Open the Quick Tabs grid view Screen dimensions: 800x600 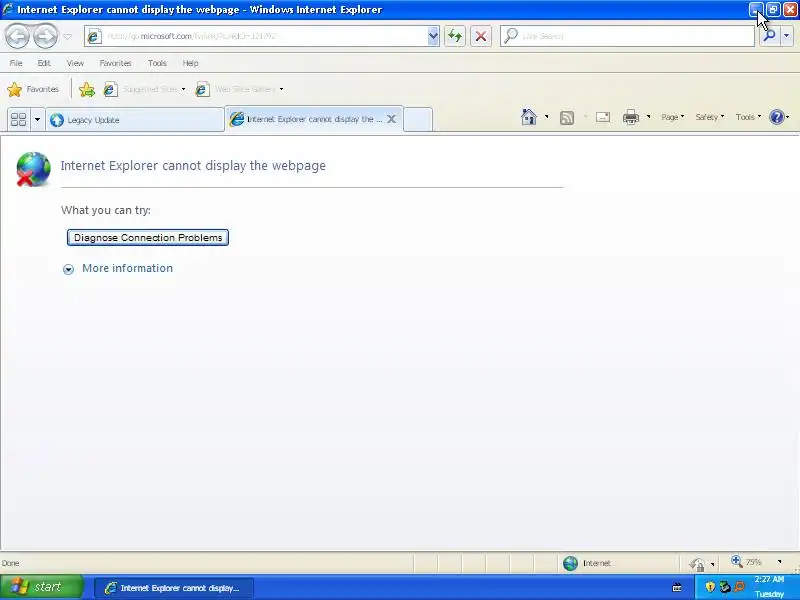click(18, 119)
